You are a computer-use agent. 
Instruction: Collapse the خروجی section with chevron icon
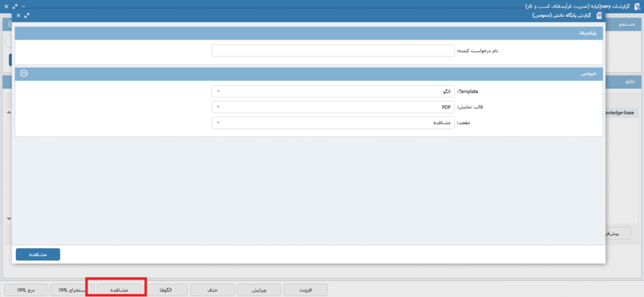click(24, 73)
